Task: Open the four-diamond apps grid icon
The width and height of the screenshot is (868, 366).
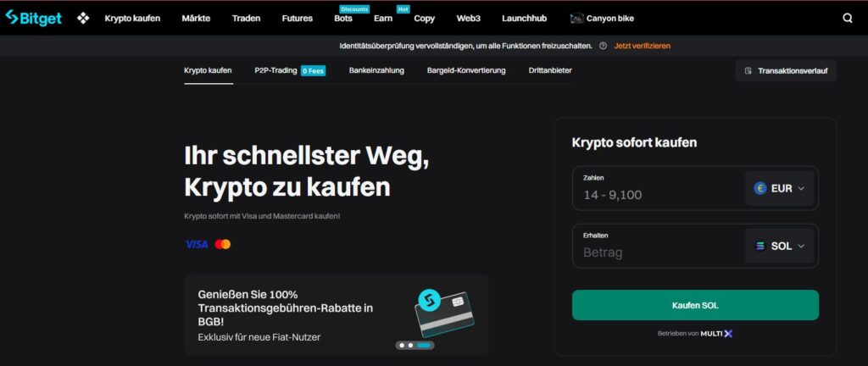Action: [x=83, y=19]
